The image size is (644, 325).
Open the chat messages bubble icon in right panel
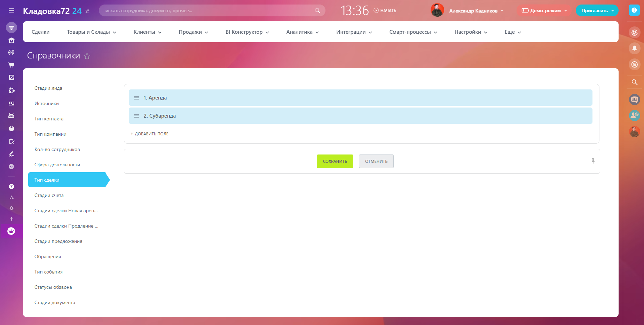(x=635, y=64)
